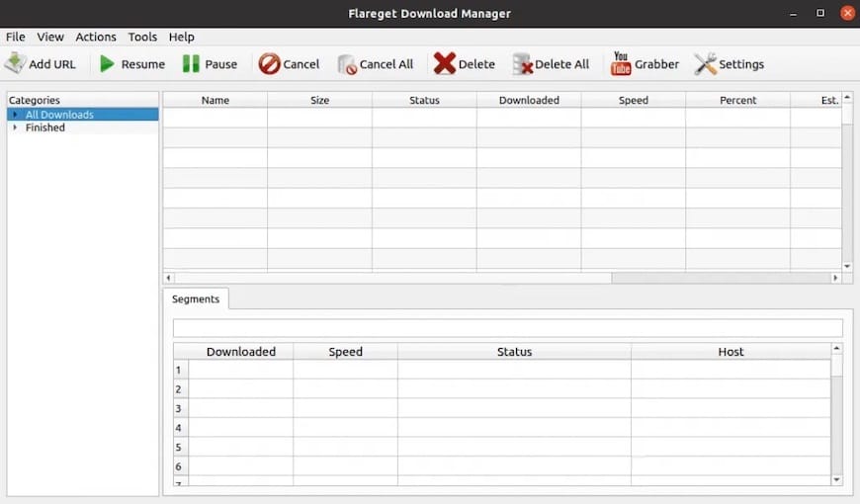The height and width of the screenshot is (504, 860).
Task: Sort downloads by Speed column header
Action: (634, 100)
